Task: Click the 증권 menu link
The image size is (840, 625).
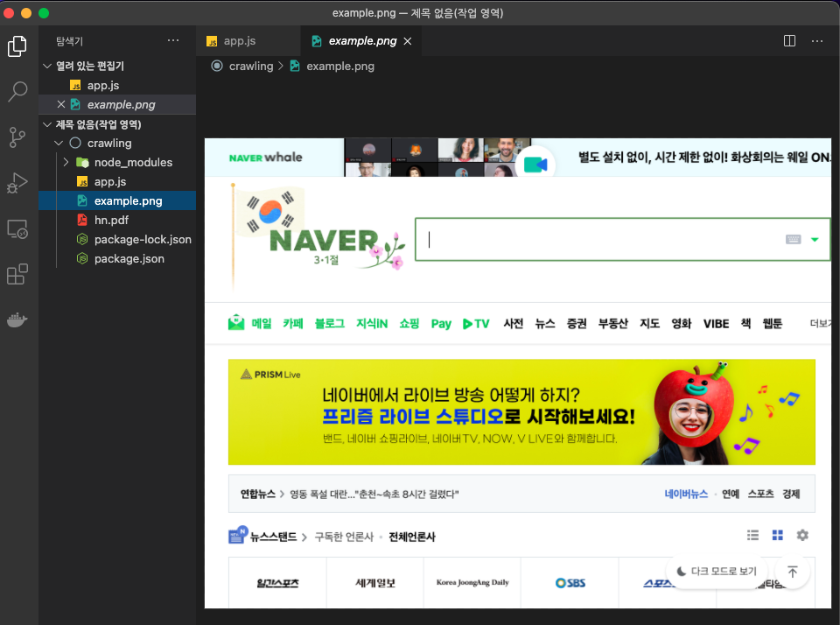Action: click(x=577, y=323)
